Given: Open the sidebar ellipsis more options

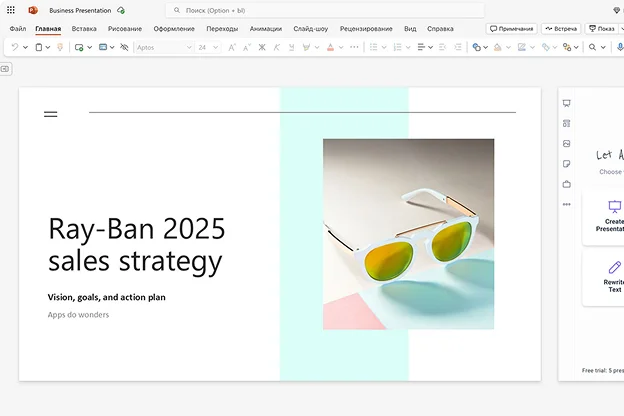Looking at the screenshot, I should (x=567, y=204).
